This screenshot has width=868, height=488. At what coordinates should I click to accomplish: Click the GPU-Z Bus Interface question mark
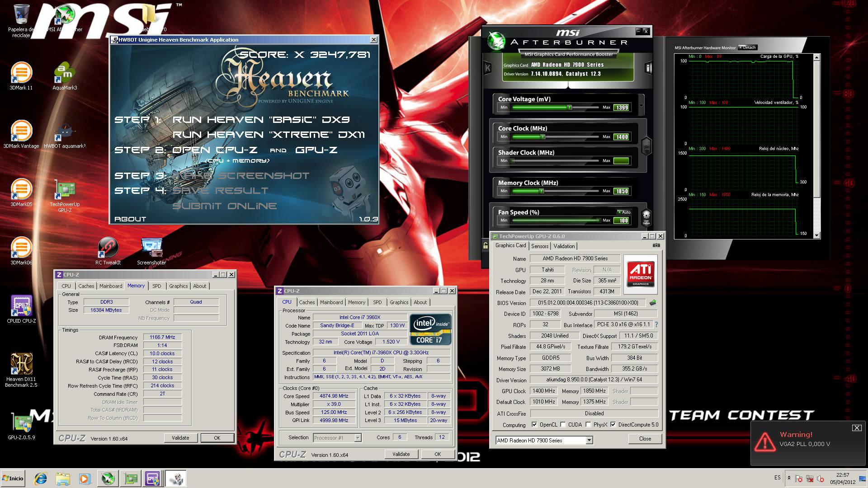(656, 324)
